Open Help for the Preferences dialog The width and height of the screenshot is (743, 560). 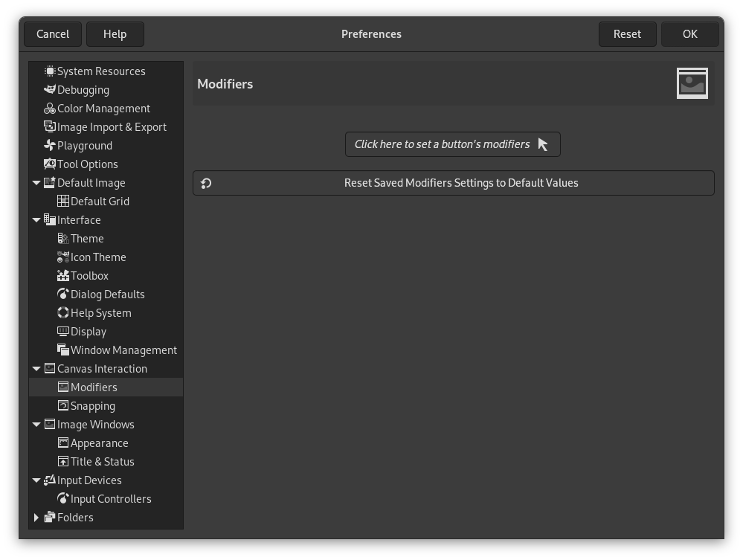(x=115, y=33)
